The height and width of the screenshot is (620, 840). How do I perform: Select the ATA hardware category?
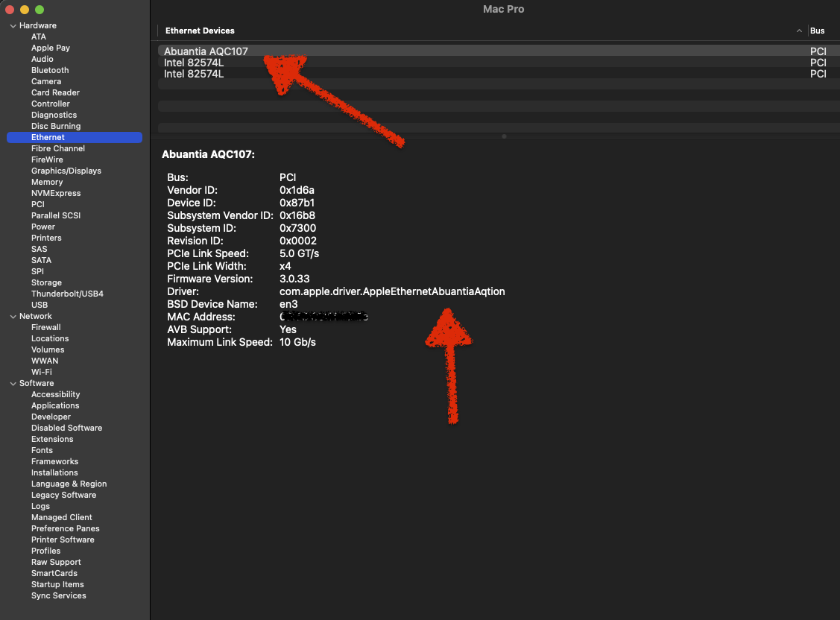39,37
